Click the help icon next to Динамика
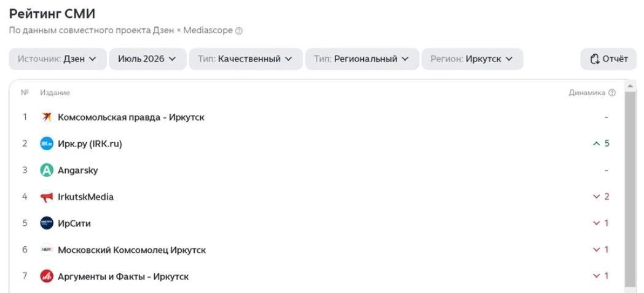 pyautogui.click(x=612, y=93)
